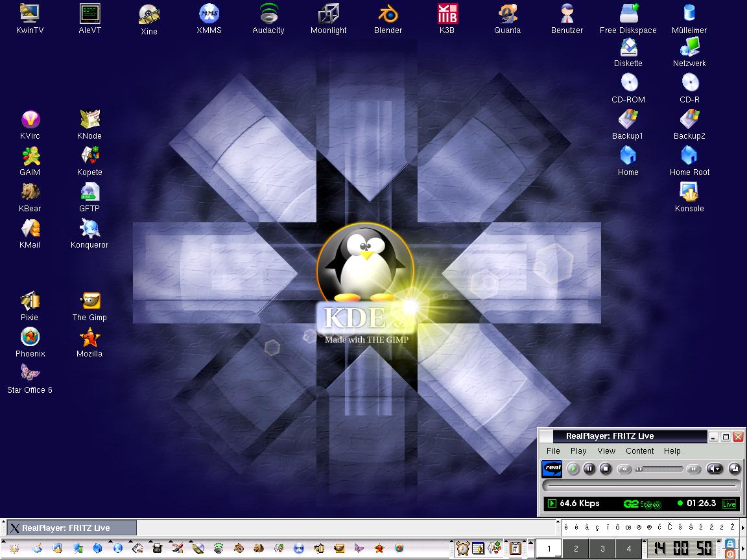Click the alarm clock tray icon

[462, 548]
